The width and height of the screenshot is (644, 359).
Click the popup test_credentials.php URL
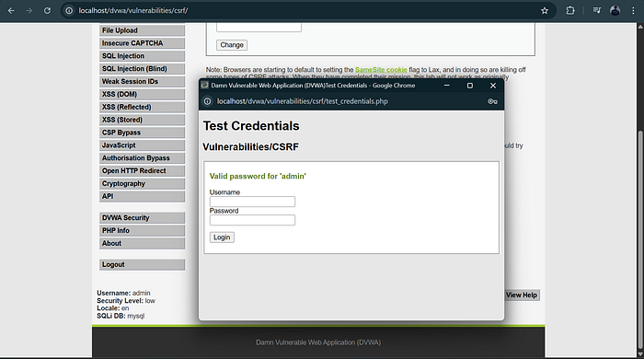pos(303,101)
